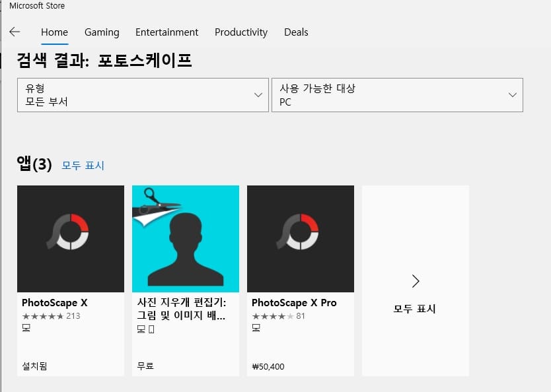
Task: Open the 사진 지우개 편집기 app thumbnail
Action: coord(186,239)
